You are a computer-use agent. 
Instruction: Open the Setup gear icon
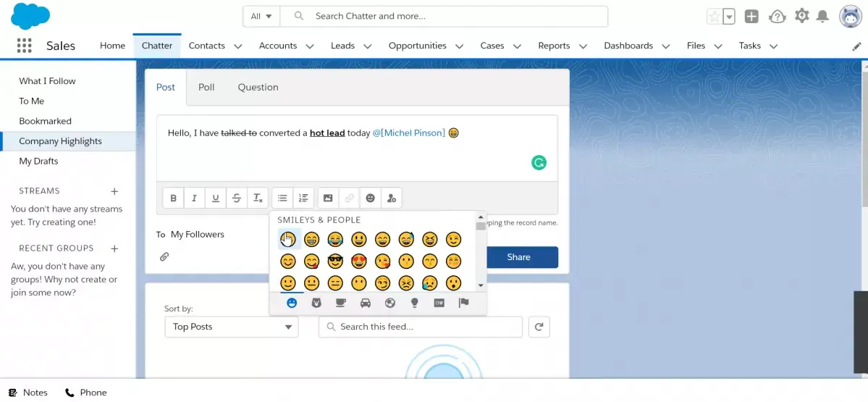(801, 16)
